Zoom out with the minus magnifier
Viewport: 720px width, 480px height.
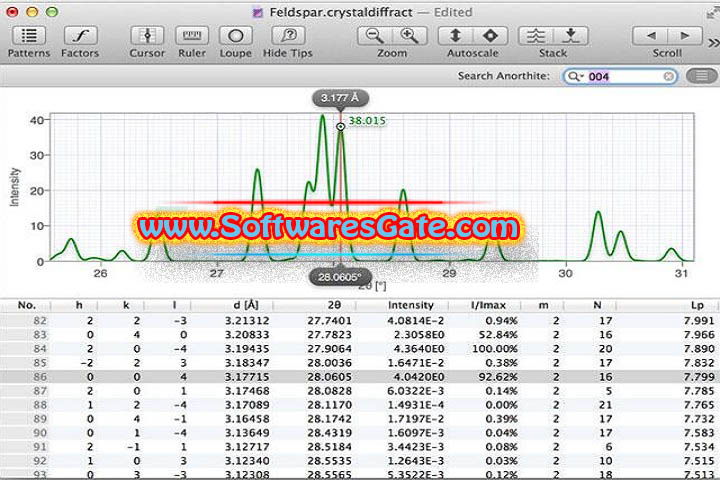(375, 36)
